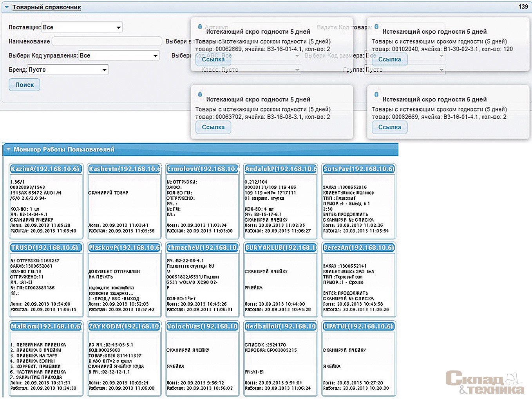This screenshot has width=532, height=399.
Task: Select the LIPATVL user card header
Action: coord(358,327)
